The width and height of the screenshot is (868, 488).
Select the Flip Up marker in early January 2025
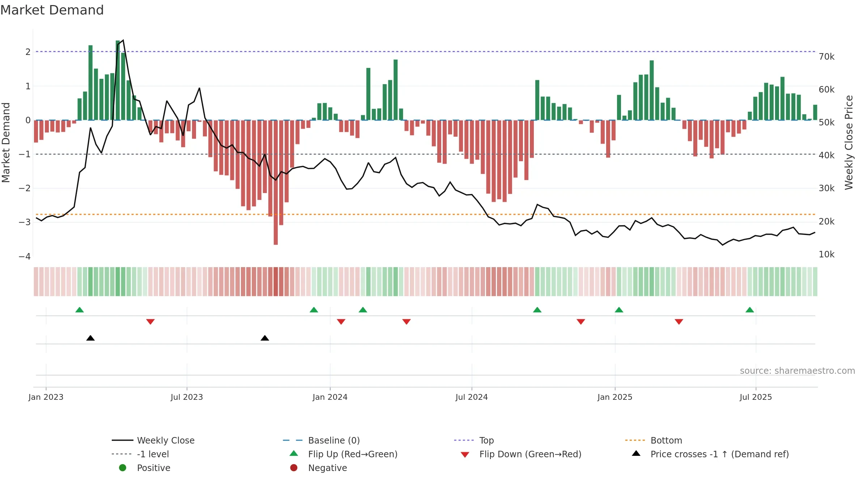click(x=619, y=310)
